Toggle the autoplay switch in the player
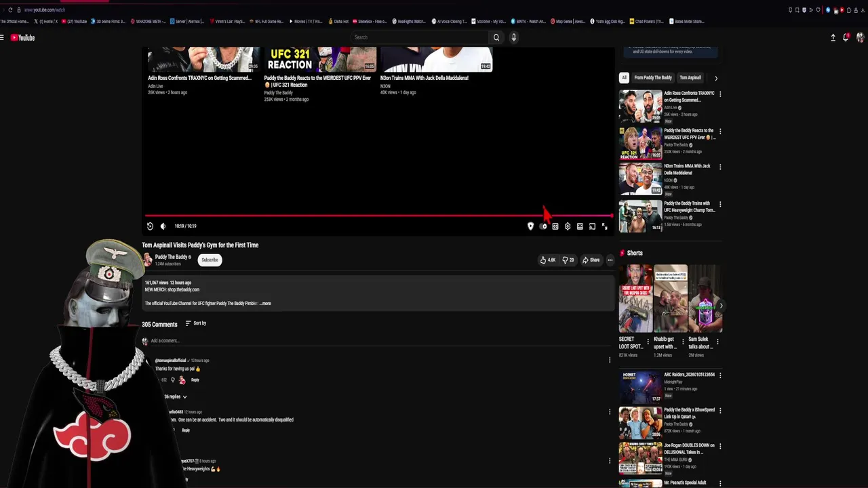This screenshot has height=488, width=868. point(543,226)
